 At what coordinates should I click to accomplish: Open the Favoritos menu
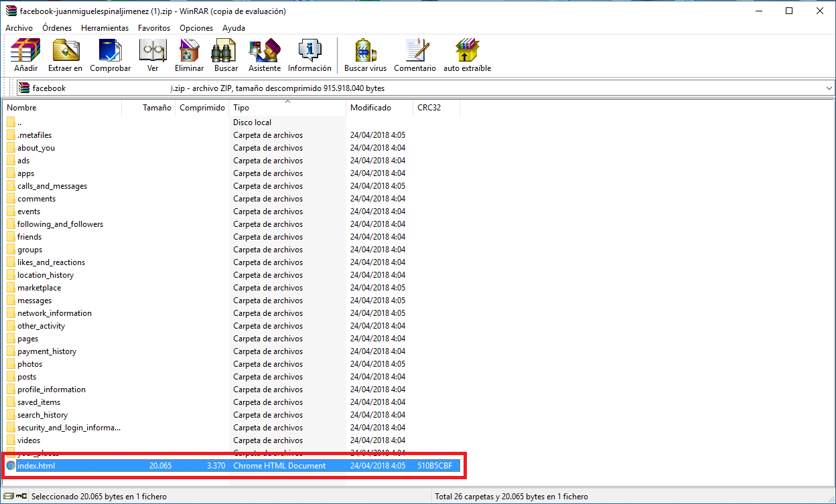[154, 28]
